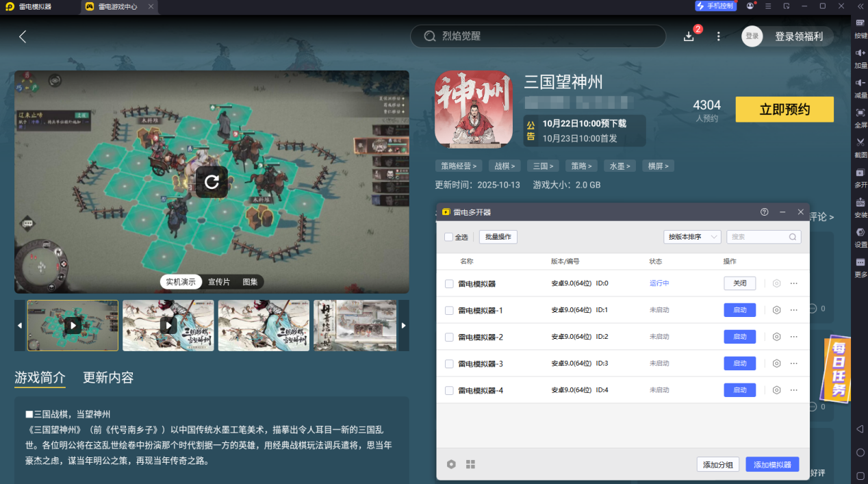Take a screenshot with 截图 scissors icon

(860, 142)
